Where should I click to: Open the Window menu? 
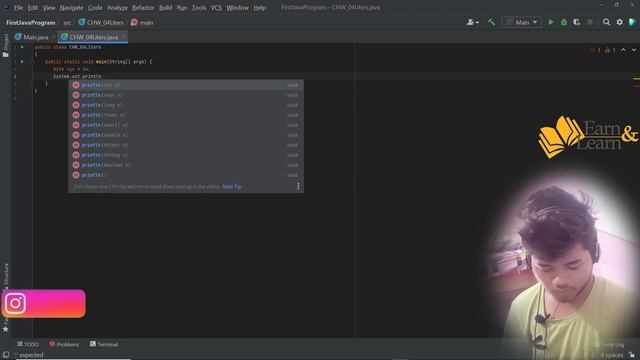(x=237, y=8)
